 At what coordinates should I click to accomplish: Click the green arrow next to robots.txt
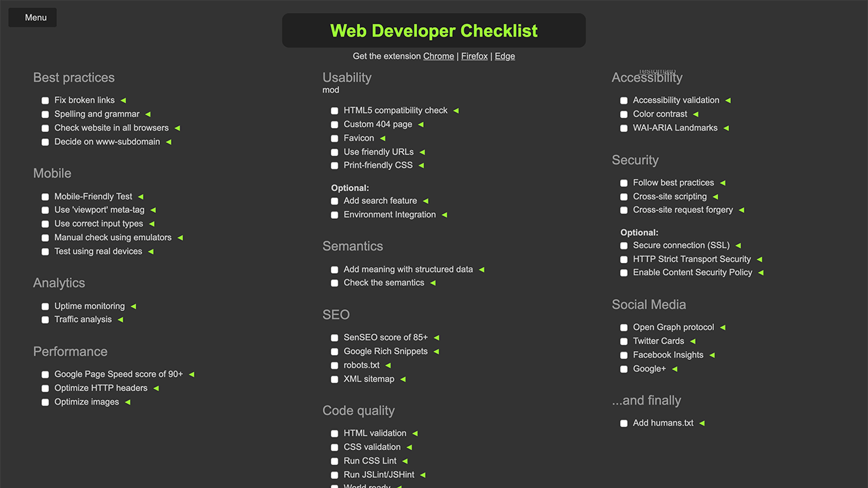[388, 365]
